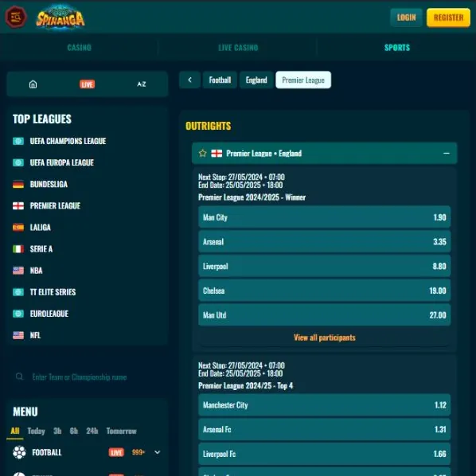476x476 pixels.
Task: Switch to the Sports tab
Action: pos(396,47)
